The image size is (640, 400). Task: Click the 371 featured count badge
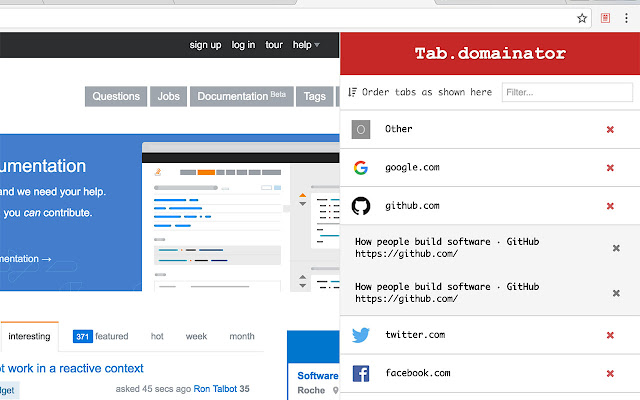[x=82, y=336]
